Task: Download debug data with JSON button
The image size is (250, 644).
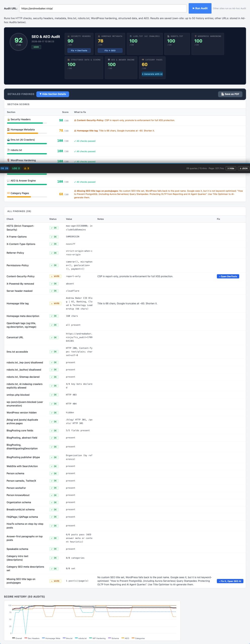Action: pos(243,168)
